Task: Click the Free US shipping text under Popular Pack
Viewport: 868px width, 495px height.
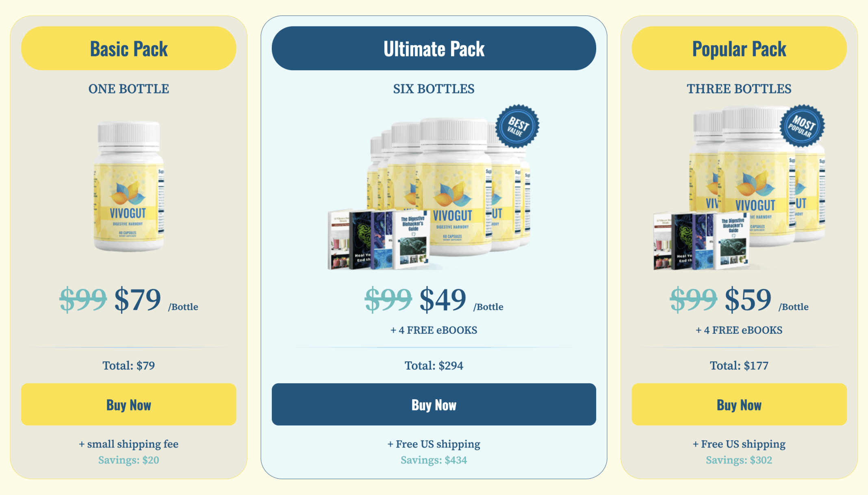Action: (739, 444)
